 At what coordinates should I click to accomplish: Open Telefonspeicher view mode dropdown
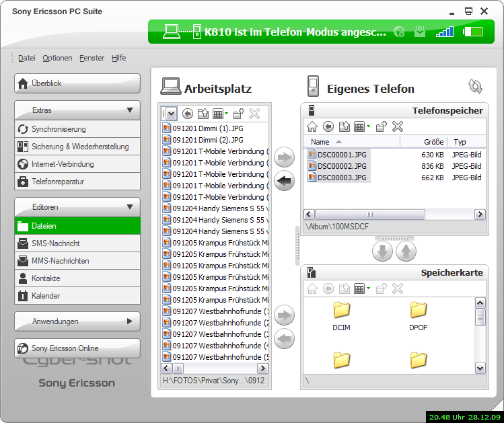(x=362, y=126)
